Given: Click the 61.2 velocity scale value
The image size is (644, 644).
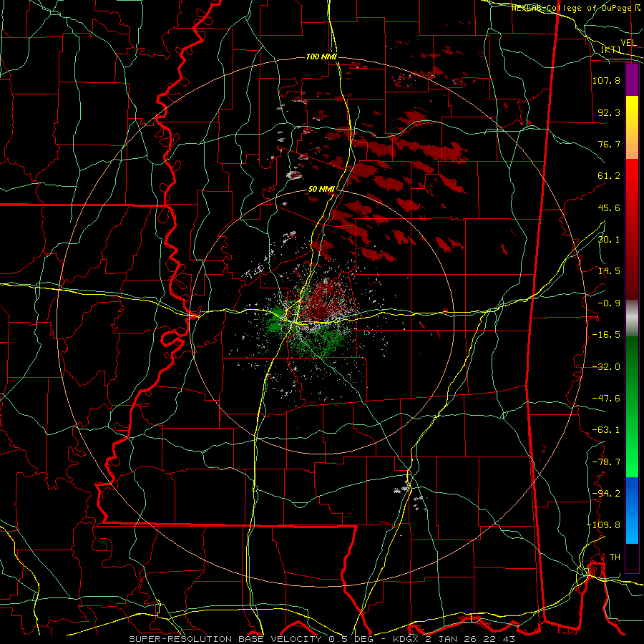Looking at the screenshot, I should [609, 176].
